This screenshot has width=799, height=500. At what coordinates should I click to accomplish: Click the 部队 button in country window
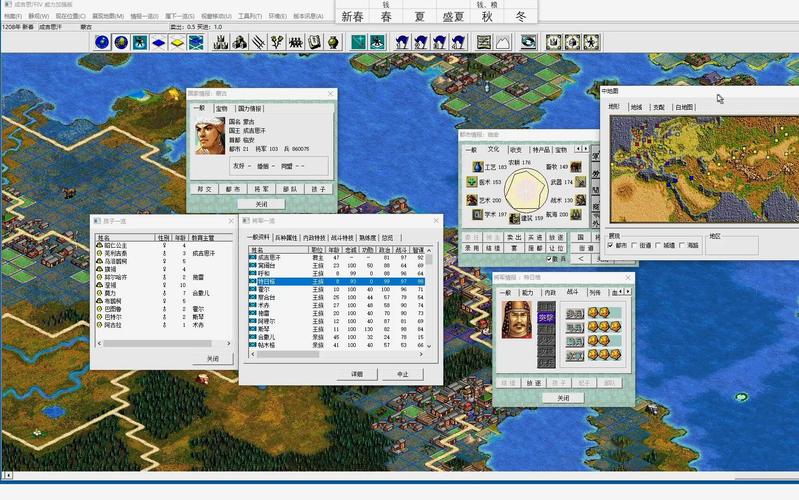(290, 189)
